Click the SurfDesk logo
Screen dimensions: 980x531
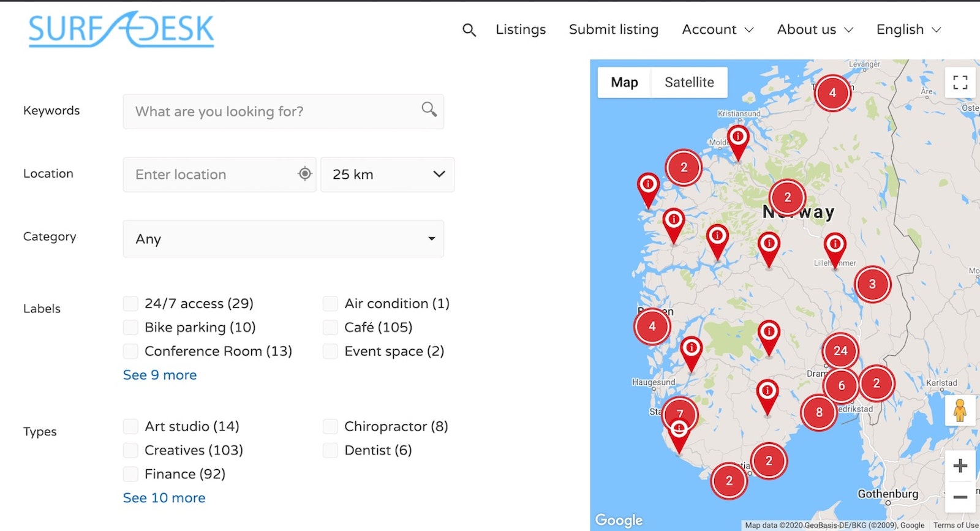coord(121,29)
